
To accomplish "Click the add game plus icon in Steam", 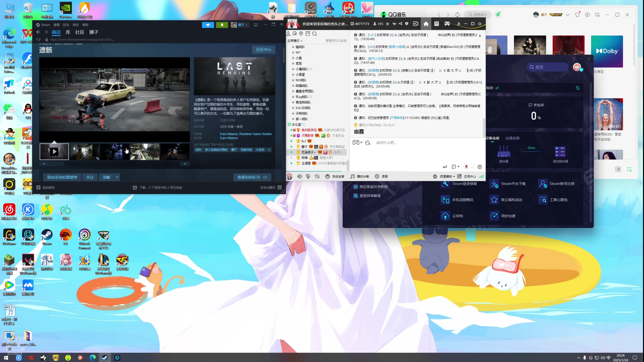I will [38, 188].
